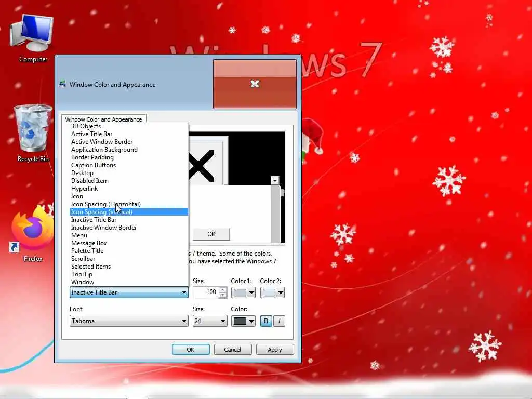Choose Caption Buttons from the list
This screenshot has height=399, width=532.
click(129, 165)
